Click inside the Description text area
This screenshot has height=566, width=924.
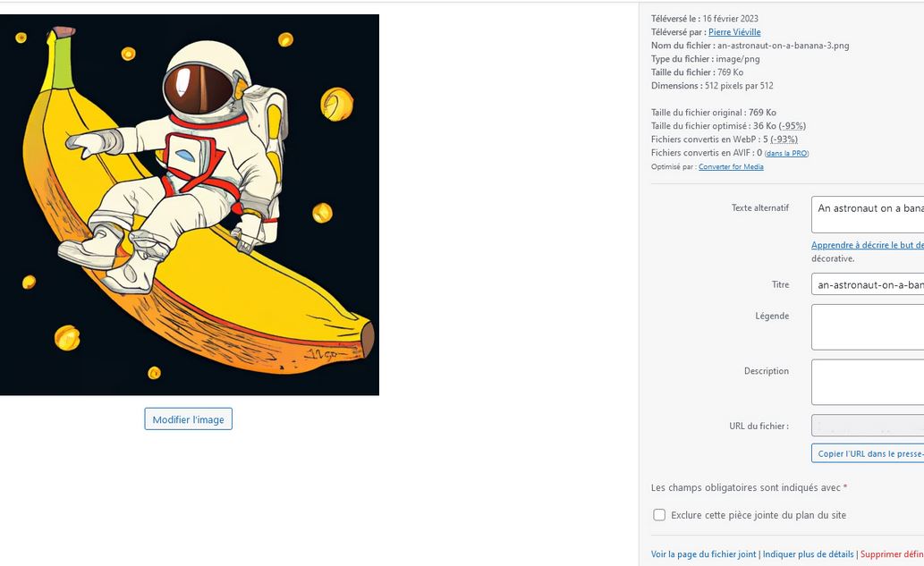868,382
